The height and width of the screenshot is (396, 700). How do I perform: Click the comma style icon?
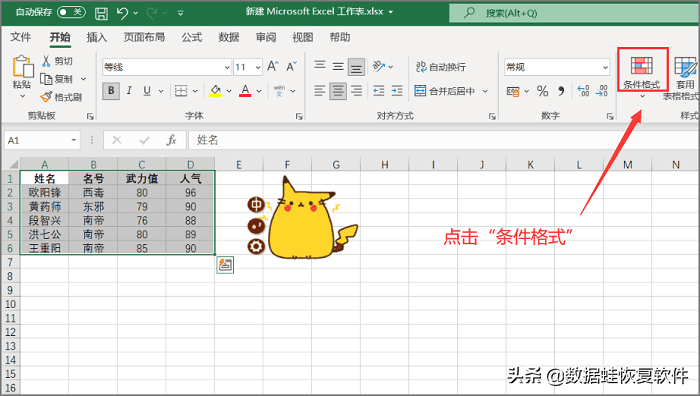click(561, 91)
